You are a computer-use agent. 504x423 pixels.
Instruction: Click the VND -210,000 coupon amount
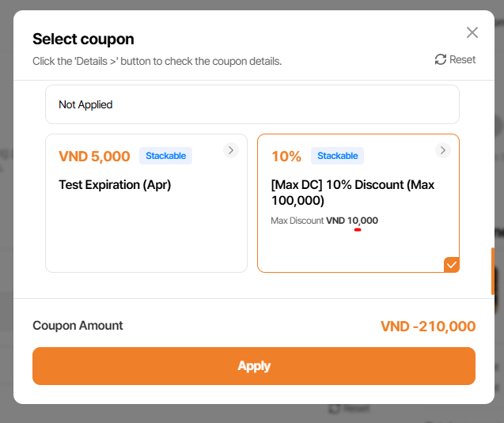pos(427,327)
